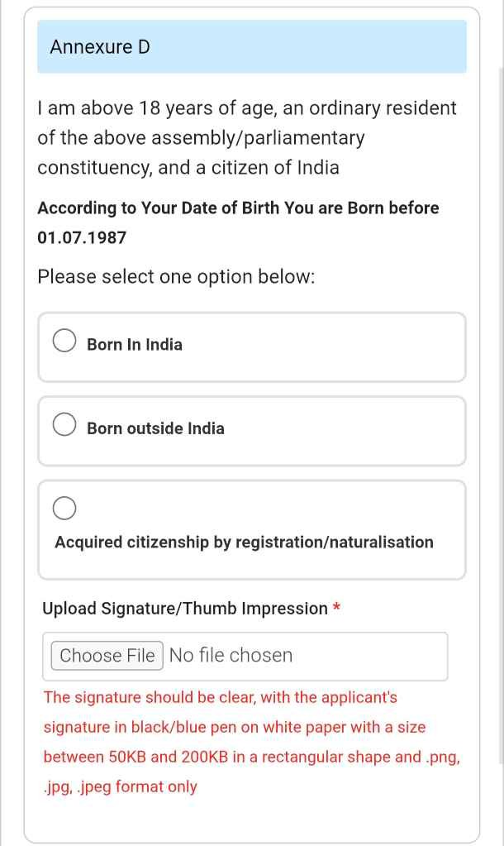Choose the Acquired citizenship radio circle
504x846 pixels.
(65, 508)
